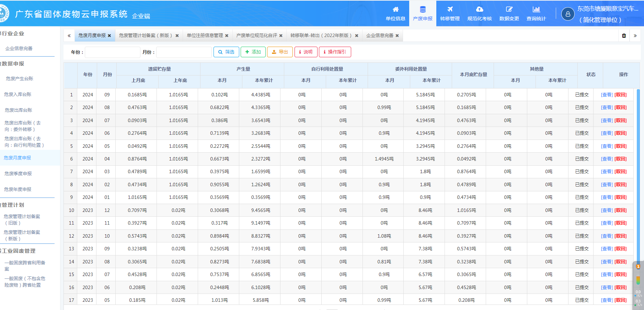Close the 企业信息完善 tab

click(x=397, y=36)
